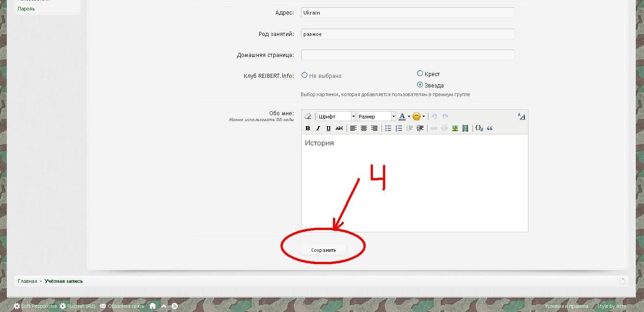Click the footer home icon
Screen dimensions: 644x312
[153, 306]
